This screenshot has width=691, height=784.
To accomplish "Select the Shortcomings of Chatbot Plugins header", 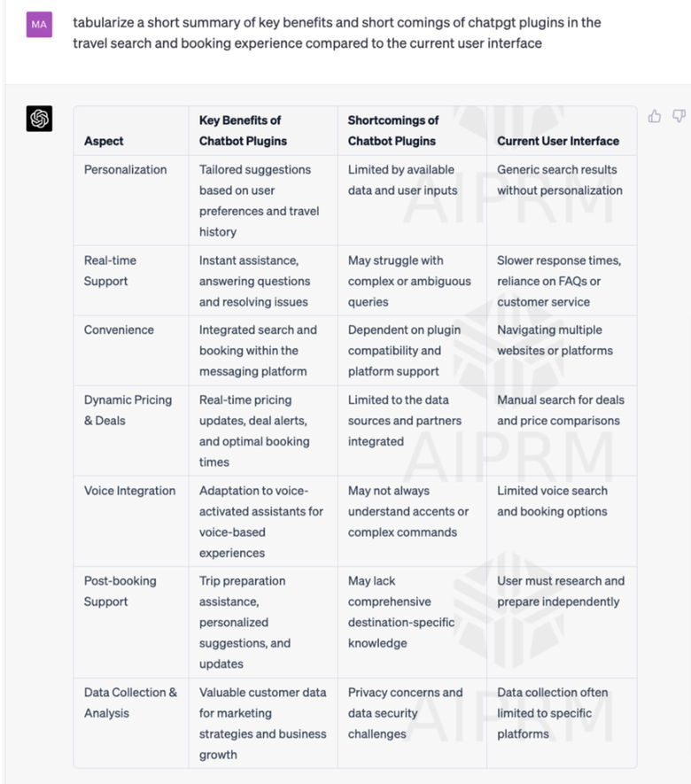I will tap(393, 130).
